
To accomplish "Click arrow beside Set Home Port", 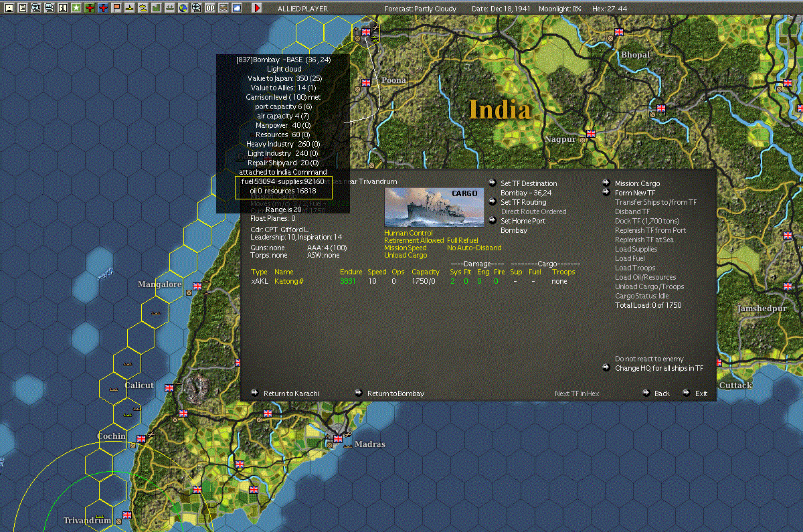I will click(492, 220).
